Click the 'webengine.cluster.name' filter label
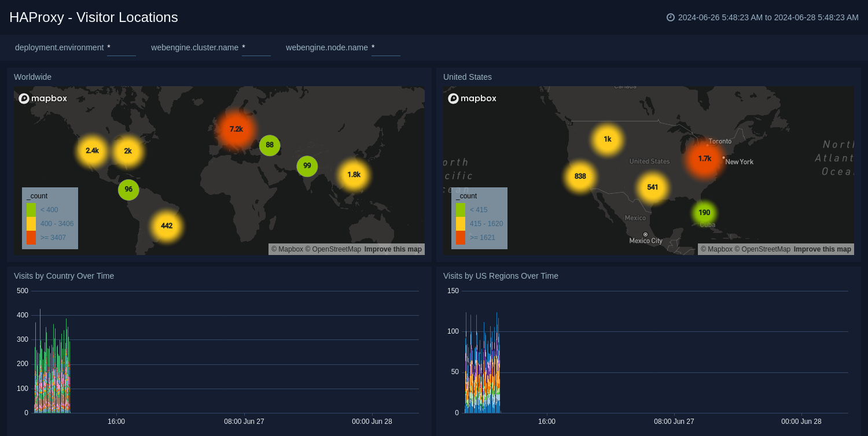Viewport: 868px width, 436px height. (x=194, y=47)
